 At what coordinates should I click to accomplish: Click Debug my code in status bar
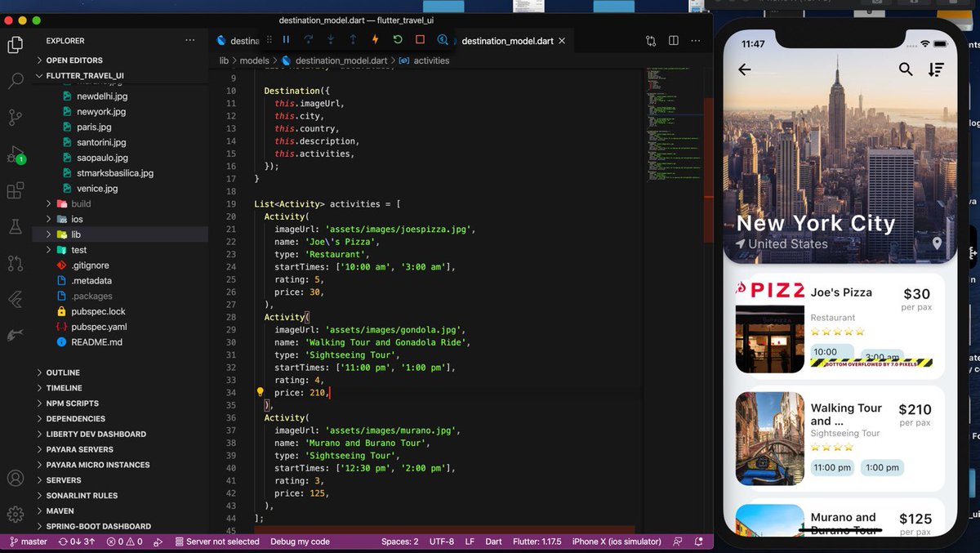[x=300, y=542]
